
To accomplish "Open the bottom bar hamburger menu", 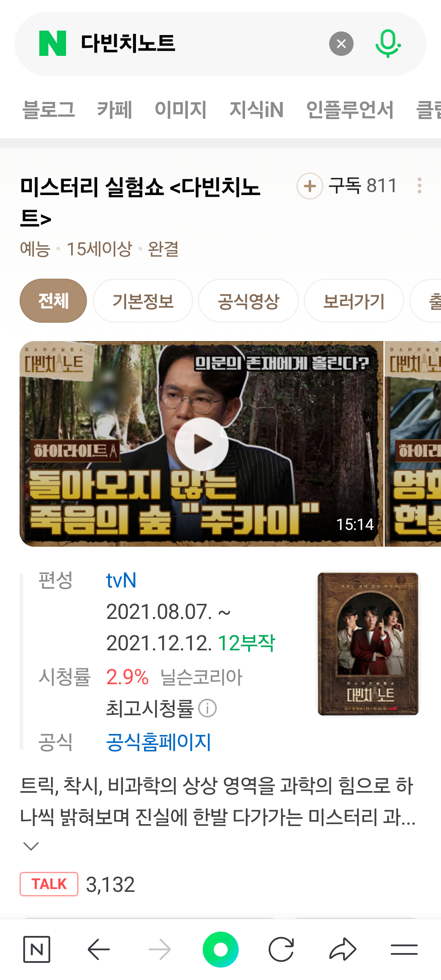I will (404, 949).
